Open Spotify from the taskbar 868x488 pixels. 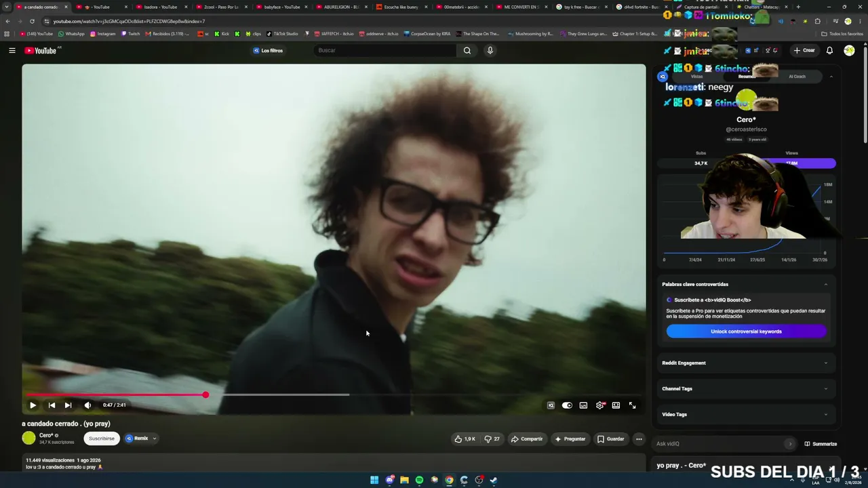(x=419, y=480)
